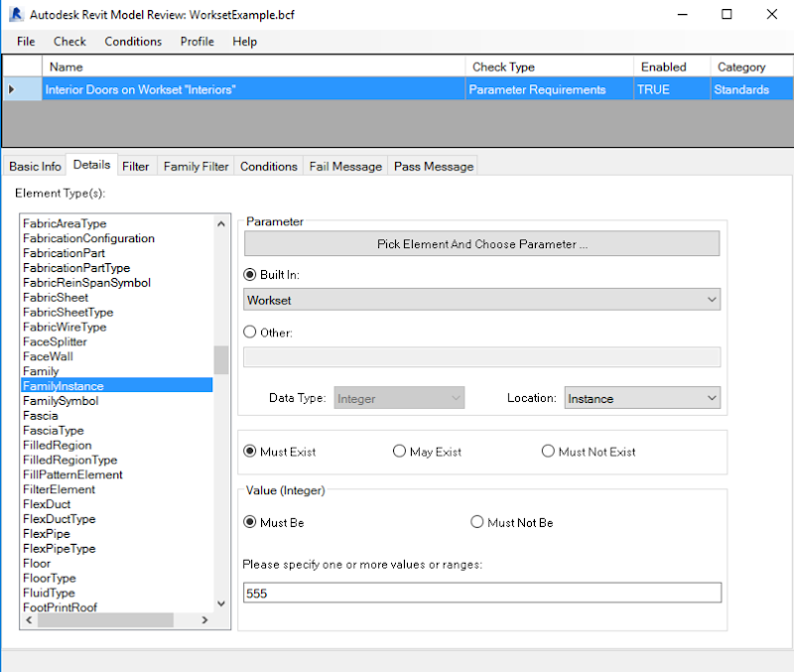Click the Check Type column header
This screenshot has width=794, height=672.
pyautogui.click(x=549, y=67)
